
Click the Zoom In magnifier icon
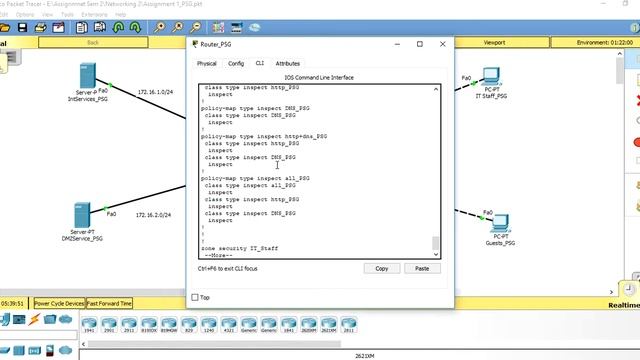[159, 28]
